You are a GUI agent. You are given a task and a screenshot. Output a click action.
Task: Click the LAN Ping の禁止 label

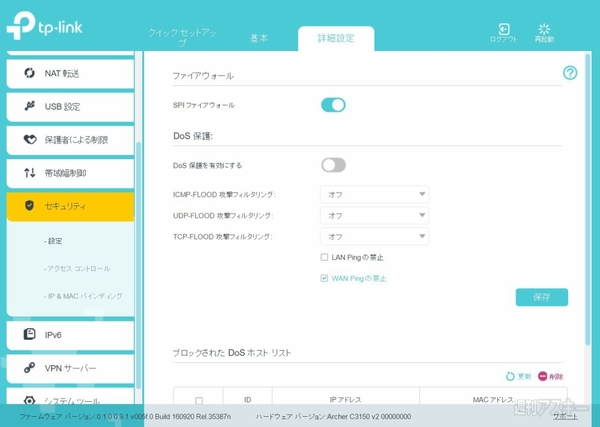[357, 258]
